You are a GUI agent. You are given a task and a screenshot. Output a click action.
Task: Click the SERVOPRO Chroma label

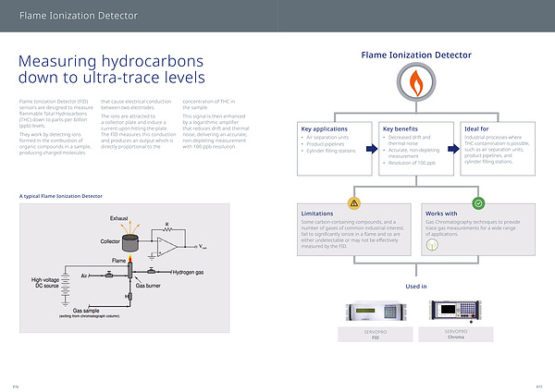pyautogui.click(x=456, y=335)
